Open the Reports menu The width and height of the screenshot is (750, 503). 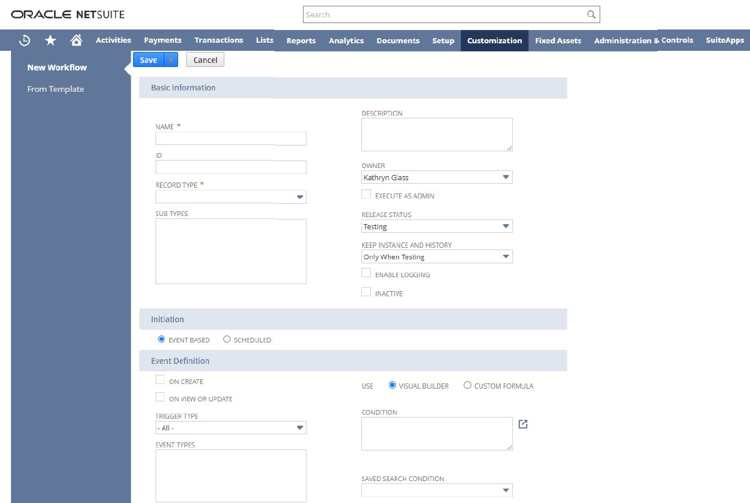pos(301,41)
